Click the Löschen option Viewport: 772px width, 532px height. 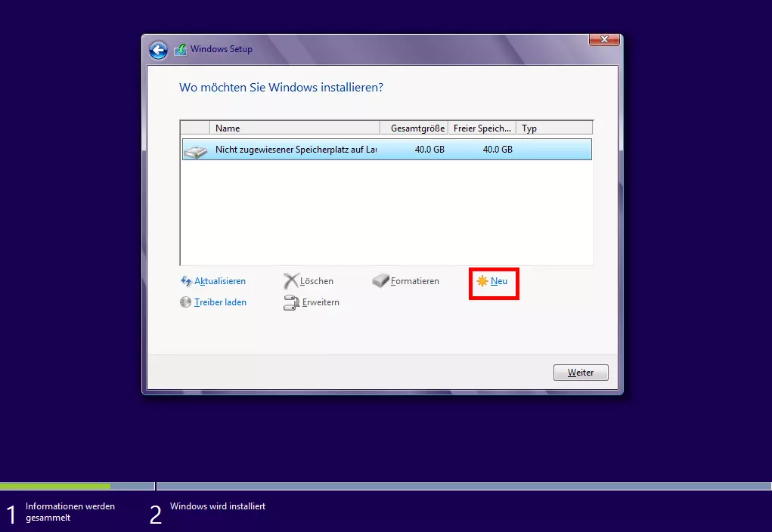(x=317, y=281)
